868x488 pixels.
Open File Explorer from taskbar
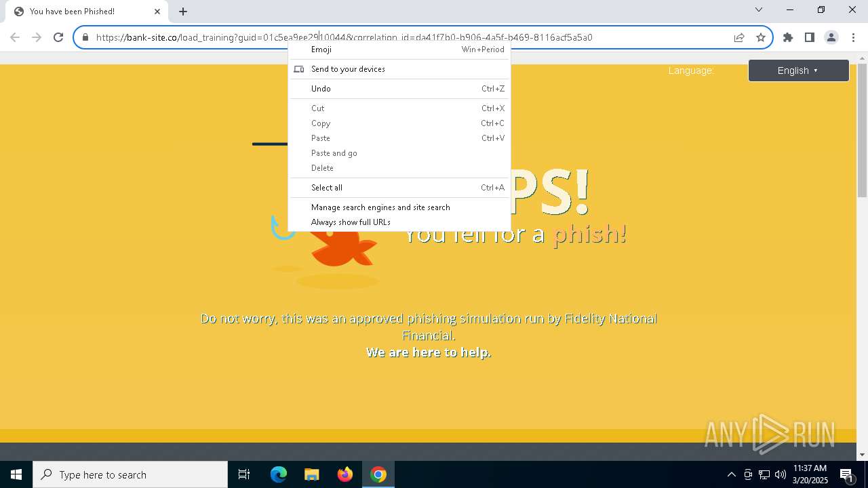(x=311, y=474)
